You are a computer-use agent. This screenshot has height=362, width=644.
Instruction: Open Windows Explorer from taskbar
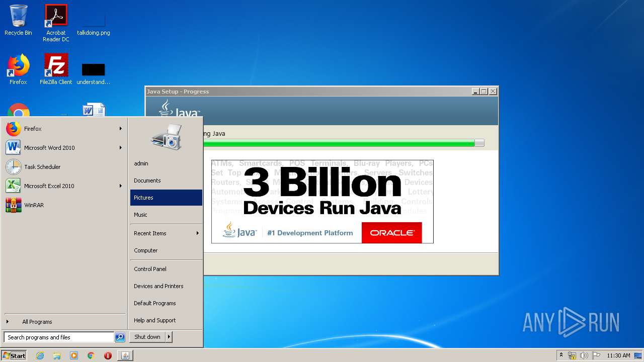(x=57, y=355)
